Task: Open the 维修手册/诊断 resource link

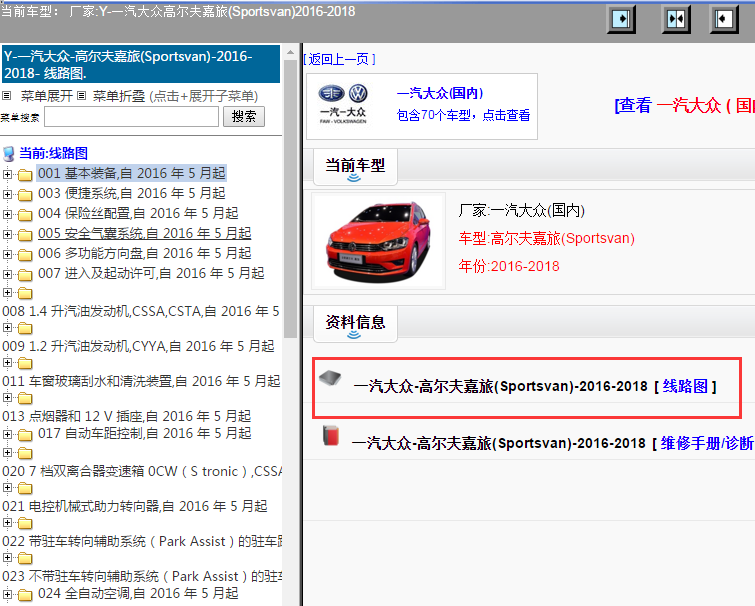Action: point(707,443)
